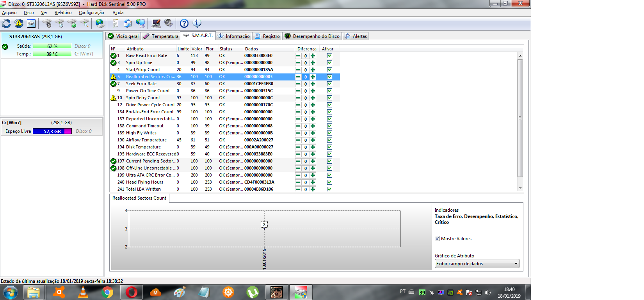644x300 pixels.
Task: Click the globe over disk toolbar icon
Action: click(100, 23)
